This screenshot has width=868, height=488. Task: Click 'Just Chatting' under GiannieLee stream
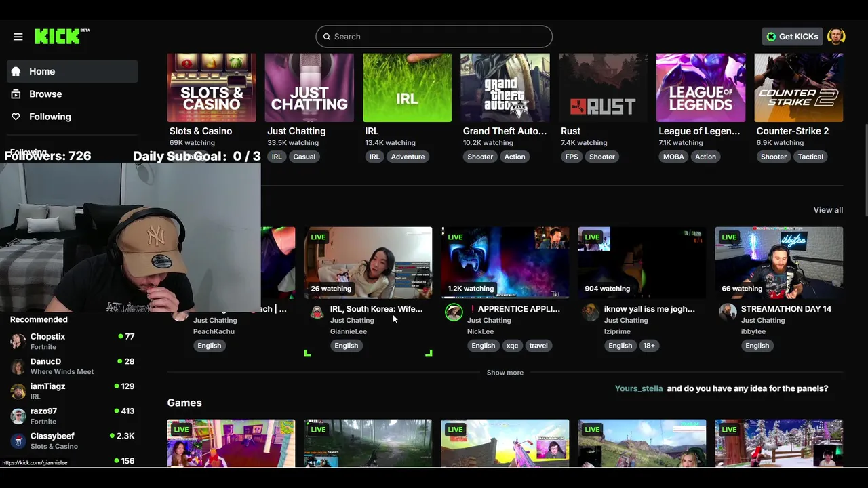(x=352, y=321)
